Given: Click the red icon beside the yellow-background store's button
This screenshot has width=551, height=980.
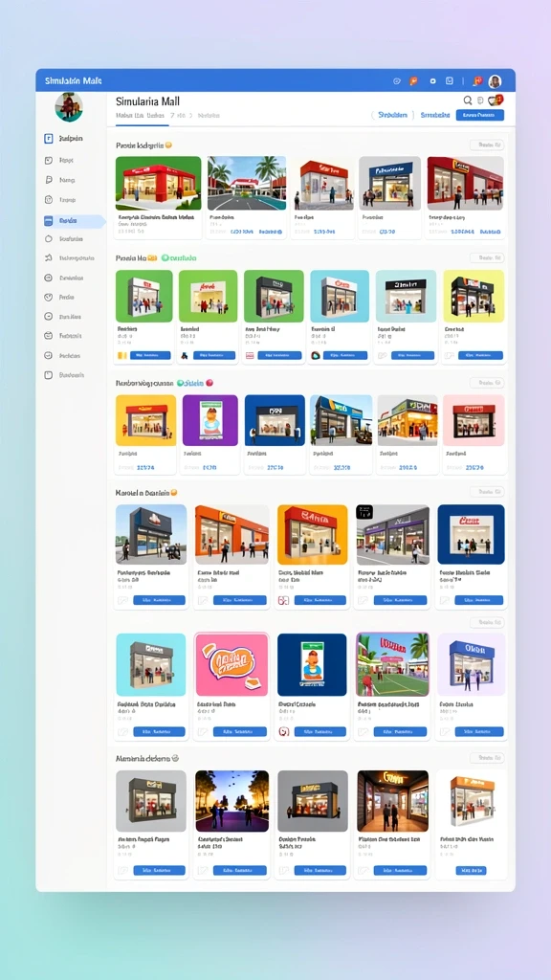Looking at the screenshot, I should (283, 601).
